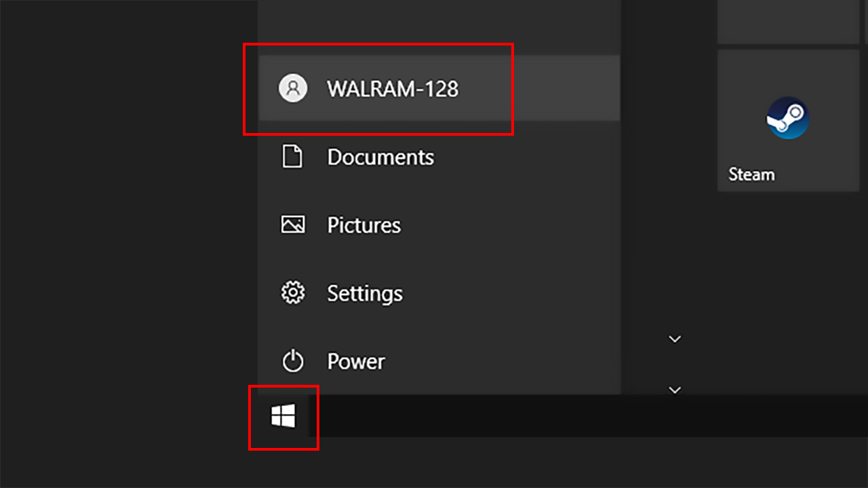Click the WALRAM-128 user avatar icon
The height and width of the screenshot is (488, 868).
[x=293, y=88]
